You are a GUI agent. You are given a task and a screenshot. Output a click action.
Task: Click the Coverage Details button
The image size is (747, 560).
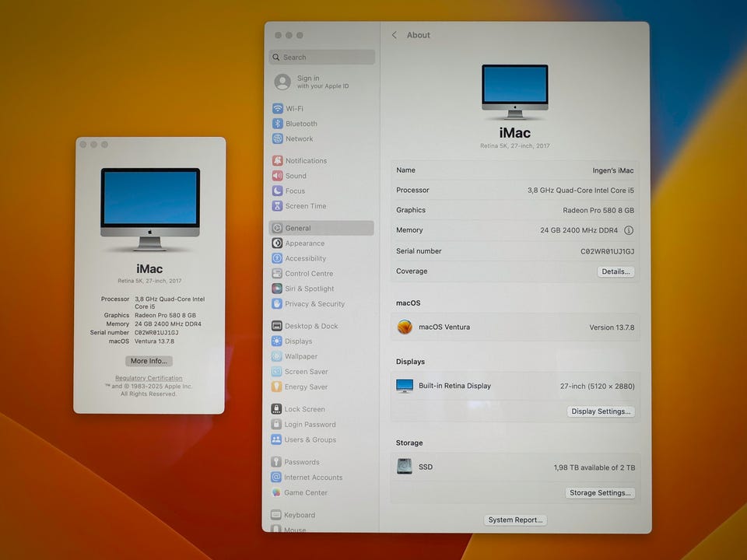(x=615, y=271)
